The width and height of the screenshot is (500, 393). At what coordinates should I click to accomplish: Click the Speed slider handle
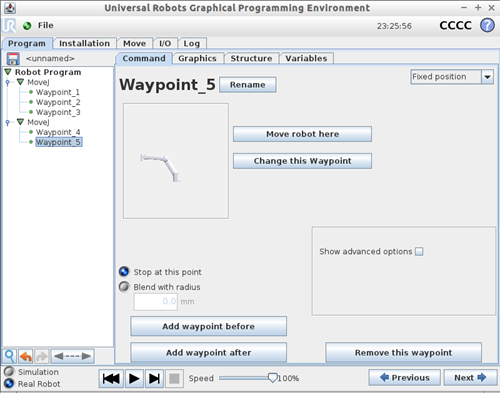[x=272, y=378]
